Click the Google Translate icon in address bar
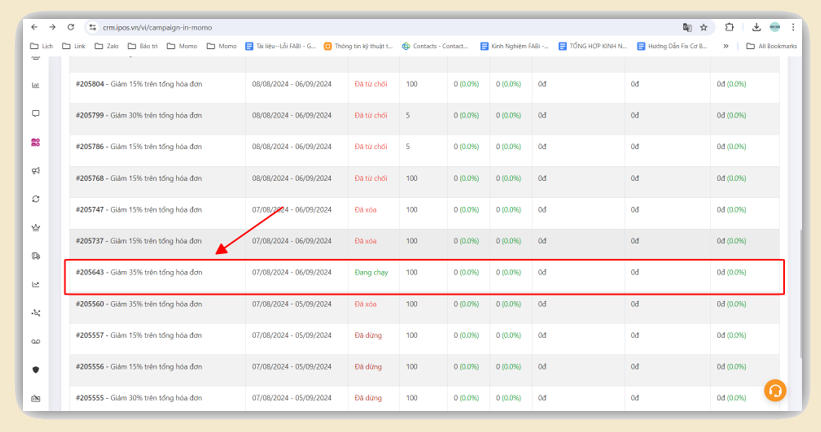The height and width of the screenshot is (432, 821). click(x=687, y=27)
